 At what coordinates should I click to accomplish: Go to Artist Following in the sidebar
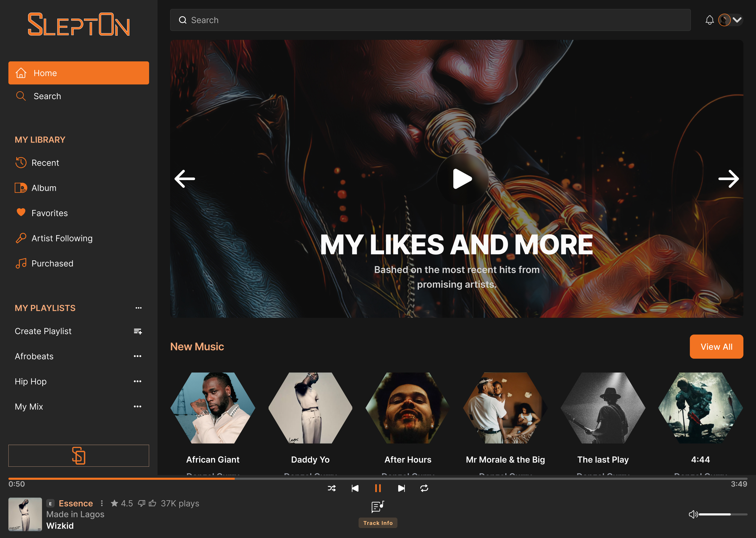62,238
